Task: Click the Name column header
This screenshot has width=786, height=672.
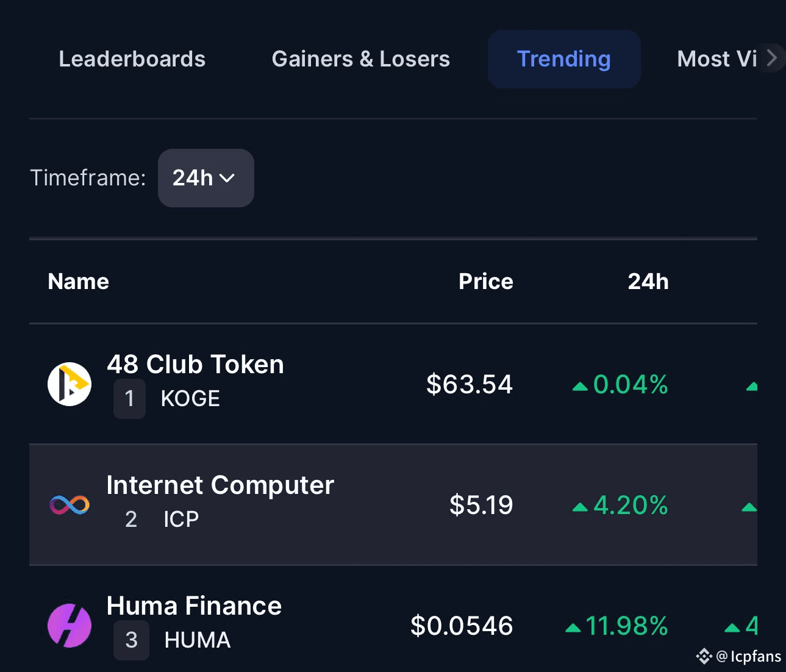Action: tap(78, 281)
